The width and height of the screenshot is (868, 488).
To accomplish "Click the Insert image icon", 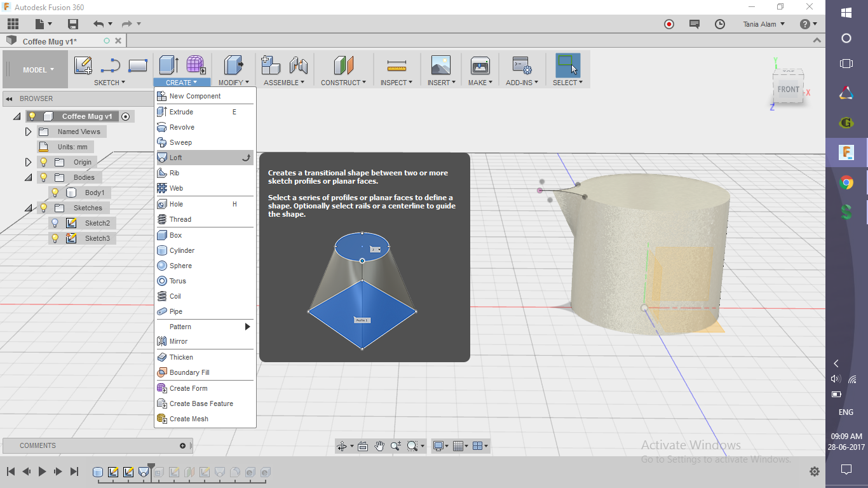I will (441, 65).
